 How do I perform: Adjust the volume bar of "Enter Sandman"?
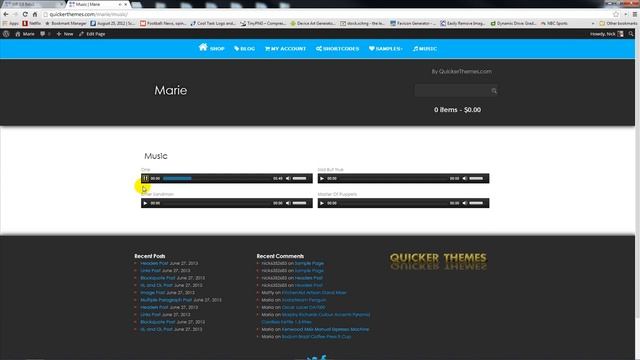pyautogui.click(x=300, y=203)
